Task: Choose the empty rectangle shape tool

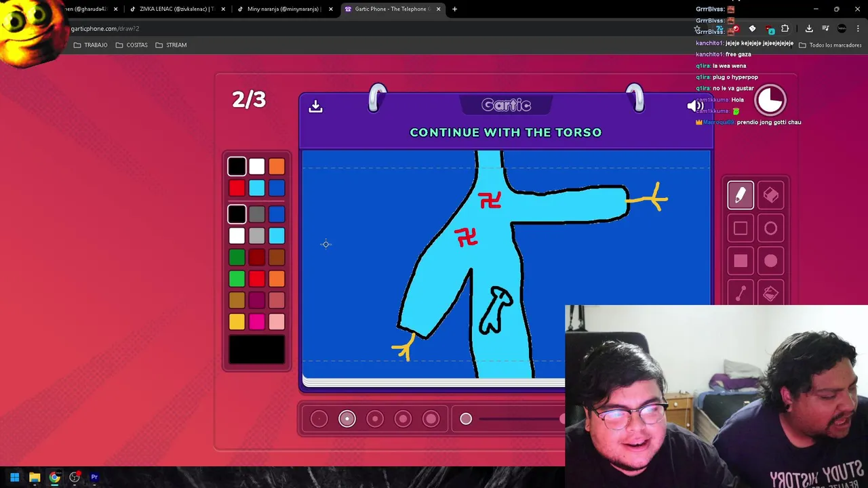Action: click(741, 228)
